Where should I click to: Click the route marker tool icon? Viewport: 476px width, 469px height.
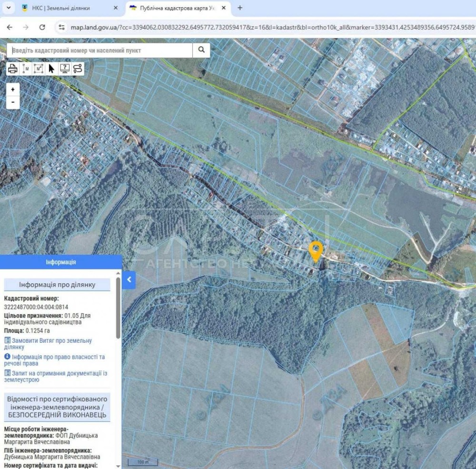[x=77, y=69]
